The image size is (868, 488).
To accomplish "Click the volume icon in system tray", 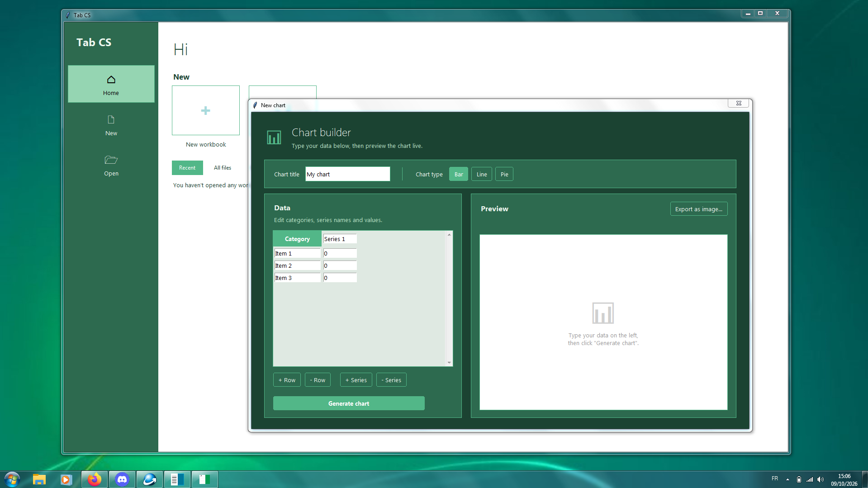I will tap(821, 479).
